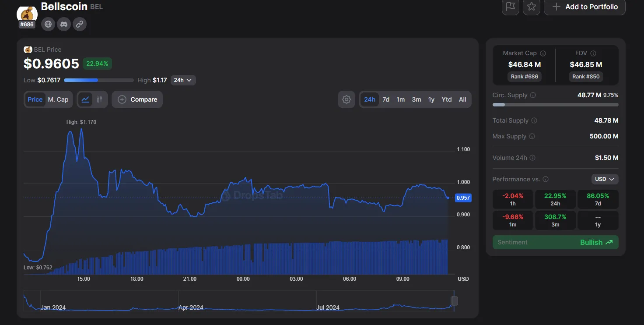Select the All chart range tab

(462, 99)
